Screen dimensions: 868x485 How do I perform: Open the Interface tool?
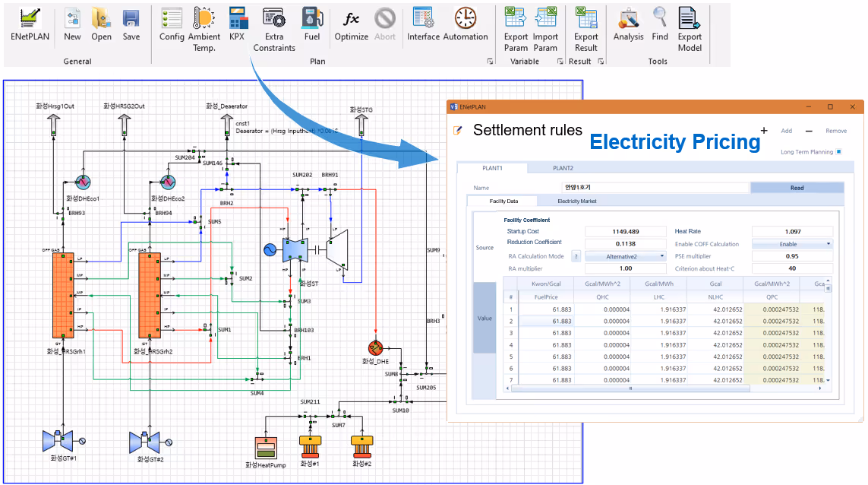(424, 25)
